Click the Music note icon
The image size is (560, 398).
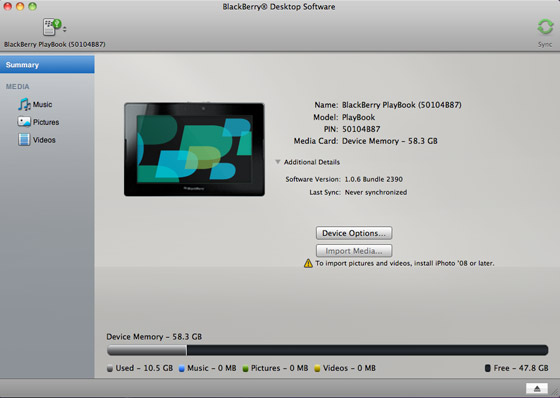click(24, 104)
